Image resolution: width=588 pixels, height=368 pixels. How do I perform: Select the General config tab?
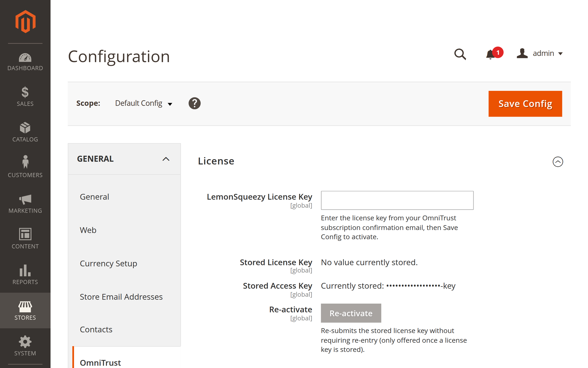(124, 197)
